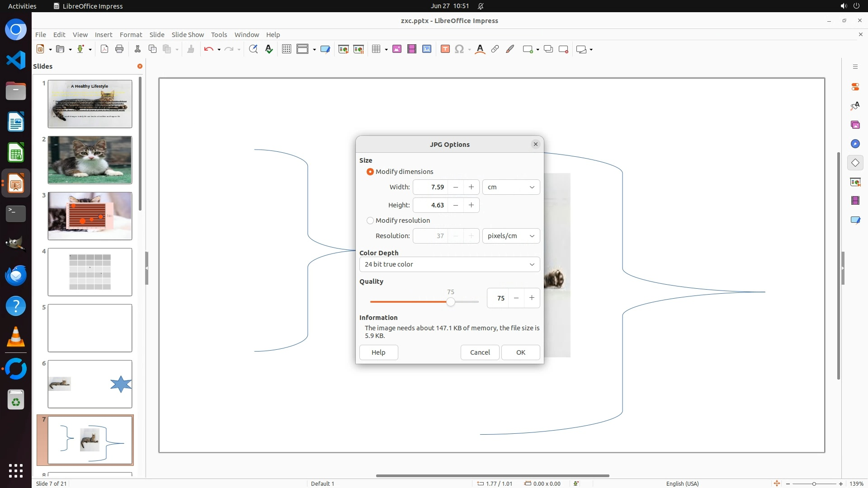
Task: Click the Quality slider handle
Action: (x=450, y=302)
